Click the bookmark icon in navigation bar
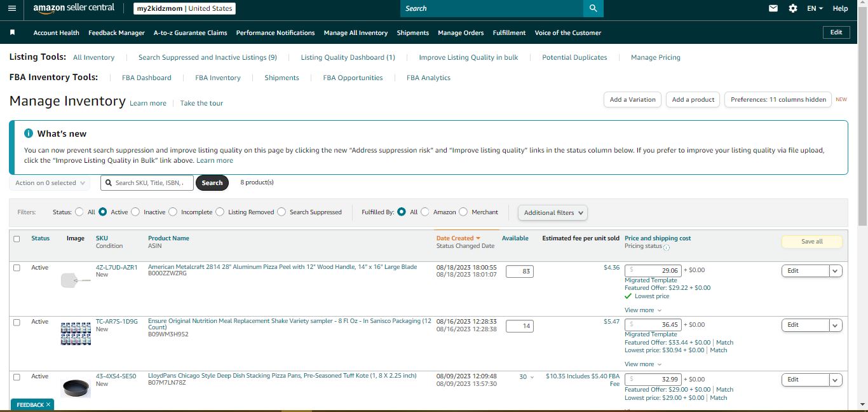This screenshot has height=412, width=868. pos(12,32)
